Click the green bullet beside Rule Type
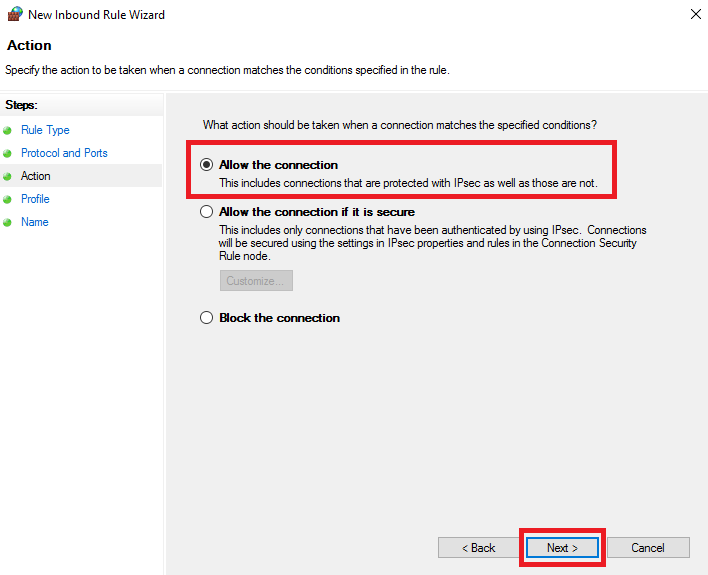708x575 pixels. click(7, 131)
